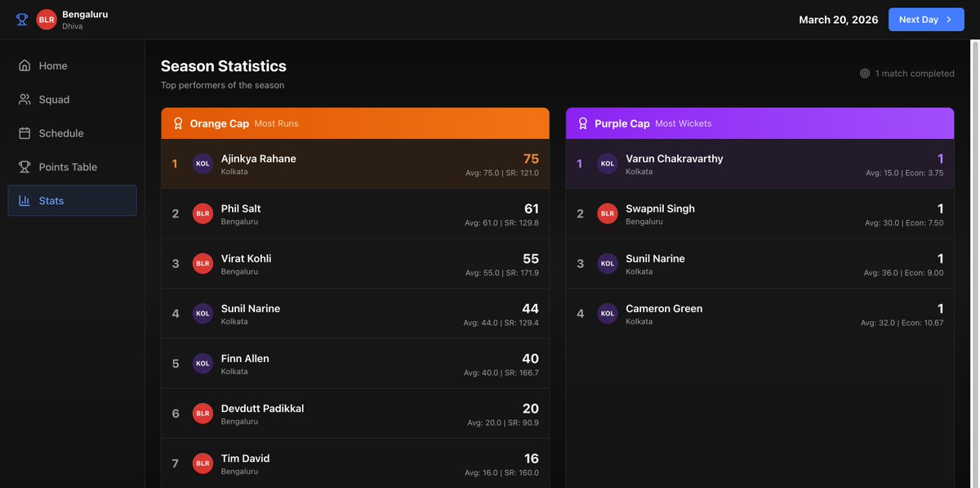
Task: Click KOL badge beside Sunil Narine's 44 runs
Action: point(203,313)
